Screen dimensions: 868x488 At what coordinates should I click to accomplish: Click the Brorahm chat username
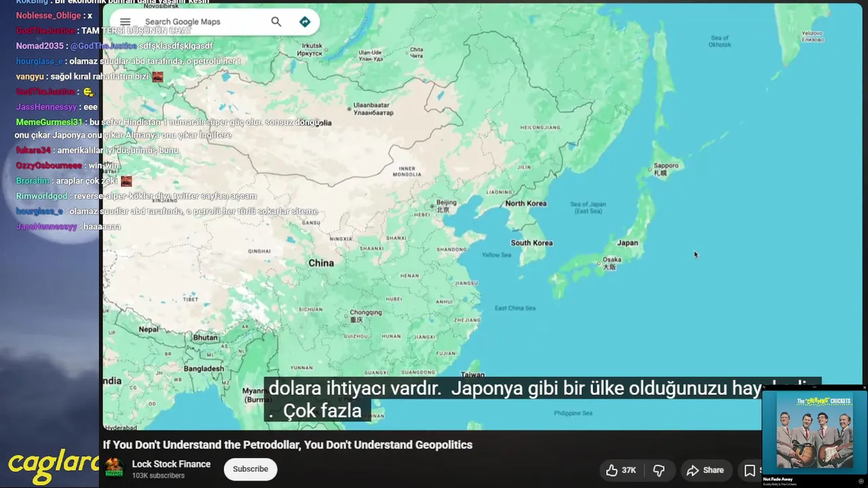[33, 181]
